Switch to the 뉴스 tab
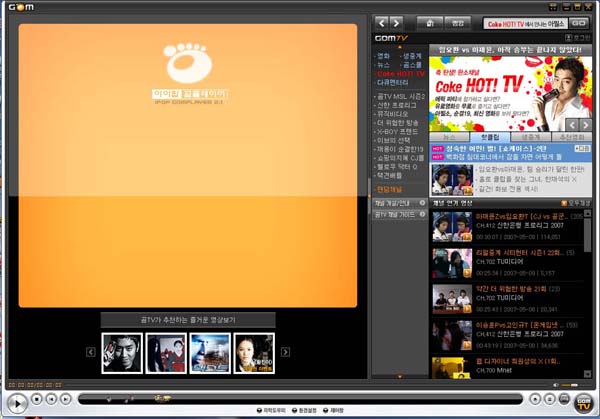The width and height of the screenshot is (600, 419). [449, 137]
